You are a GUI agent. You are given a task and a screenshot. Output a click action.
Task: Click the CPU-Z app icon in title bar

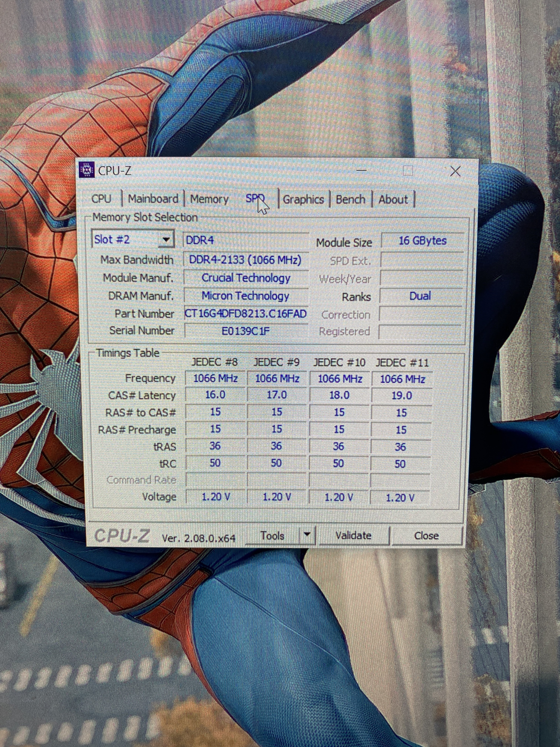coord(86,170)
